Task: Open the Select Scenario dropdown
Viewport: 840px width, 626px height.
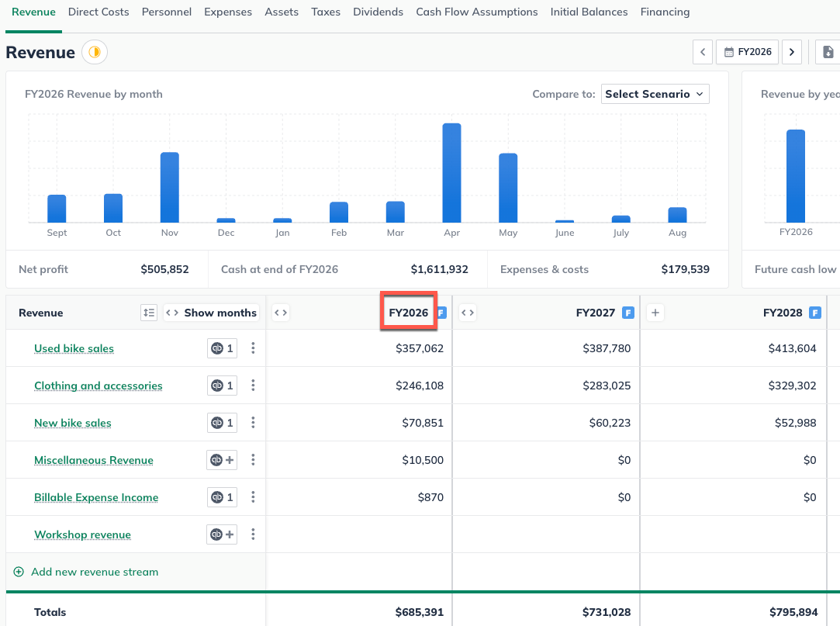Action: (x=655, y=94)
